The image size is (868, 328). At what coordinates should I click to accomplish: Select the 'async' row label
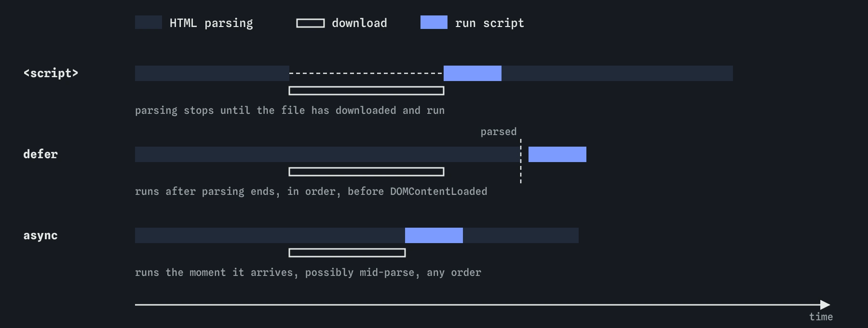pyautogui.click(x=41, y=235)
